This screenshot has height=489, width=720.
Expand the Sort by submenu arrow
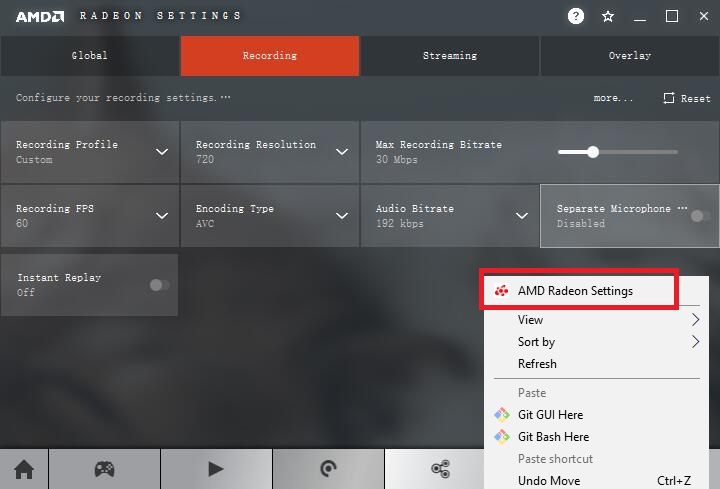pyautogui.click(x=696, y=342)
